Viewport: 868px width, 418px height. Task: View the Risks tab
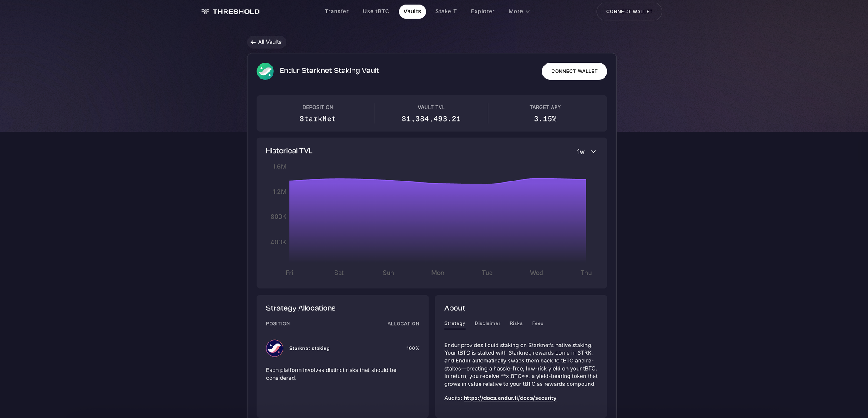(x=516, y=323)
